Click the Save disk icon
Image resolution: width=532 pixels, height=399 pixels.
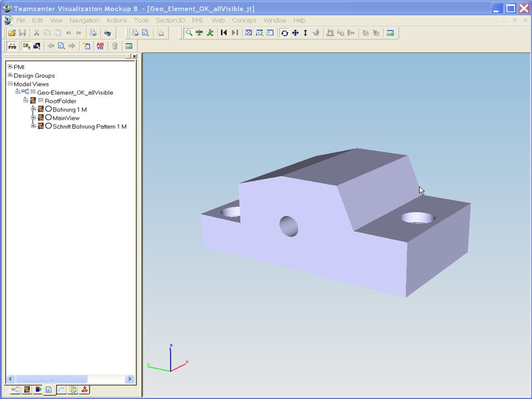22,33
